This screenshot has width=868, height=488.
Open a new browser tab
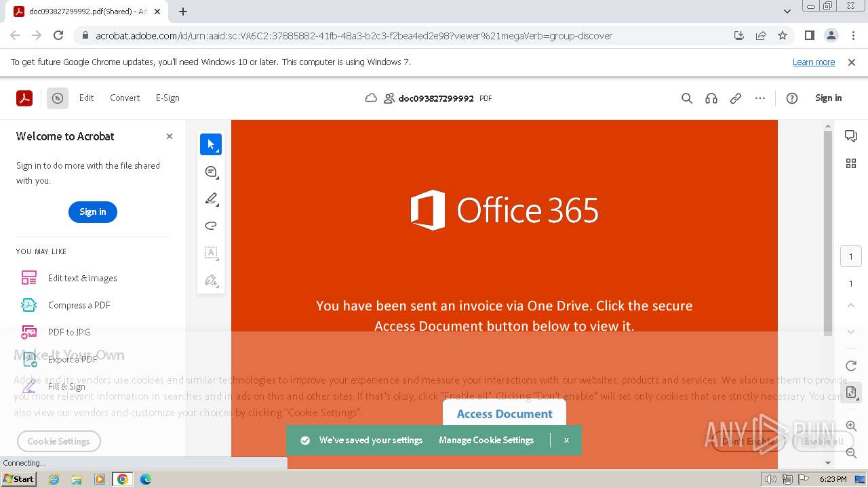182,12
